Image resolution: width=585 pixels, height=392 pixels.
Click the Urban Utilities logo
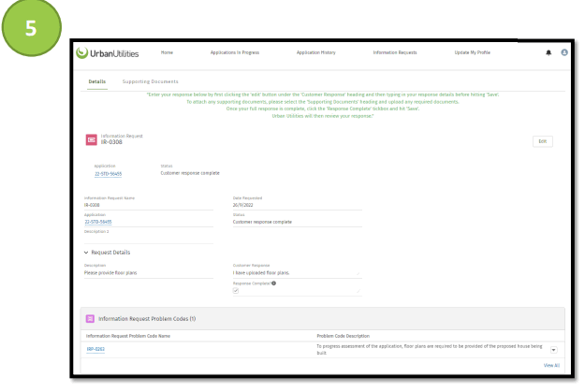pos(107,53)
